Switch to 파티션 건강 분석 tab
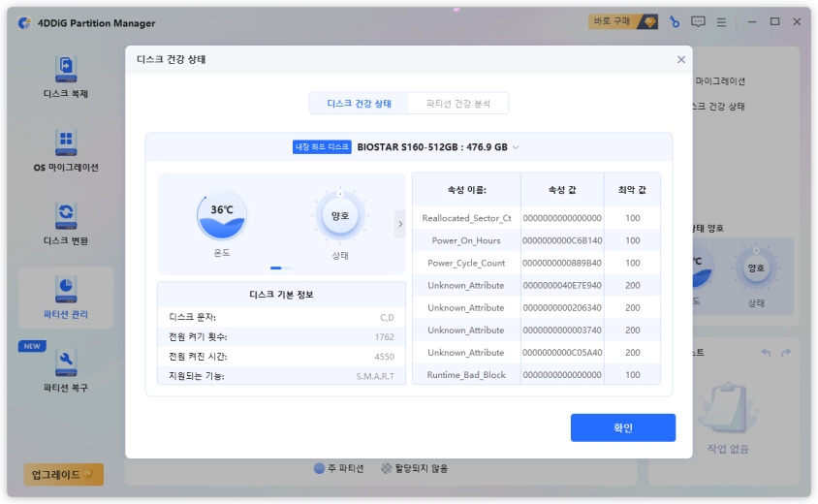 tap(458, 104)
